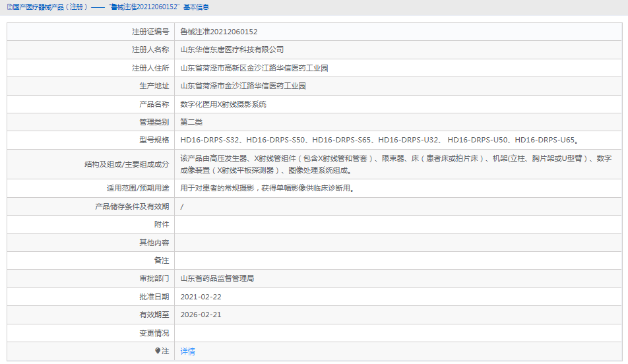Viewport: 628px width, 364px height.
Task: Click the registrant name 山东华信东唐医疗科技有限公司
Action: click(x=232, y=49)
